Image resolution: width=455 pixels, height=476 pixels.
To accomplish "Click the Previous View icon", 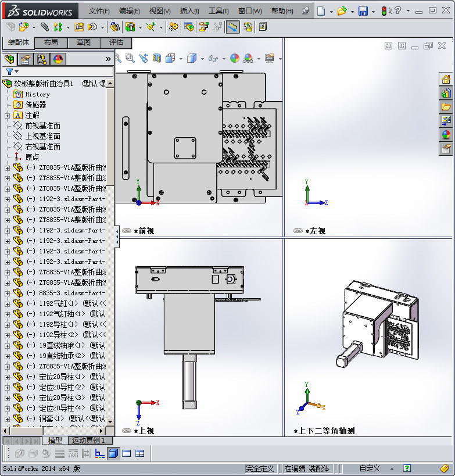I will pos(144,58).
